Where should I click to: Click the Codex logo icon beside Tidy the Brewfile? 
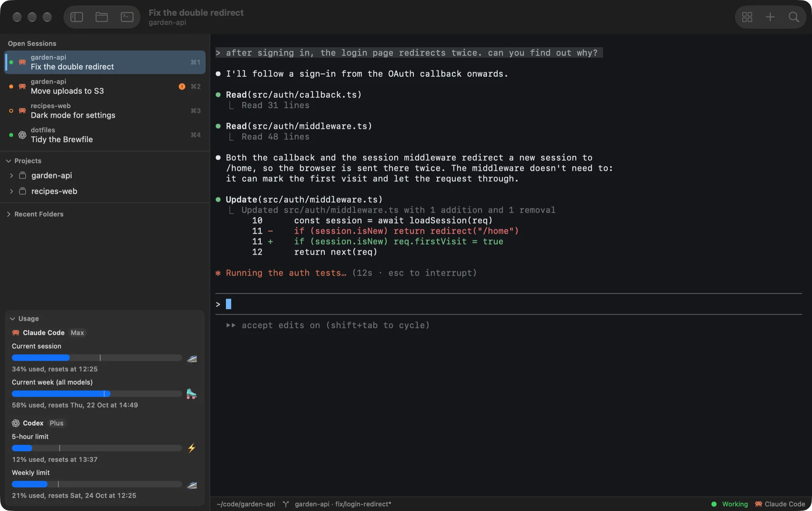pyautogui.click(x=22, y=135)
